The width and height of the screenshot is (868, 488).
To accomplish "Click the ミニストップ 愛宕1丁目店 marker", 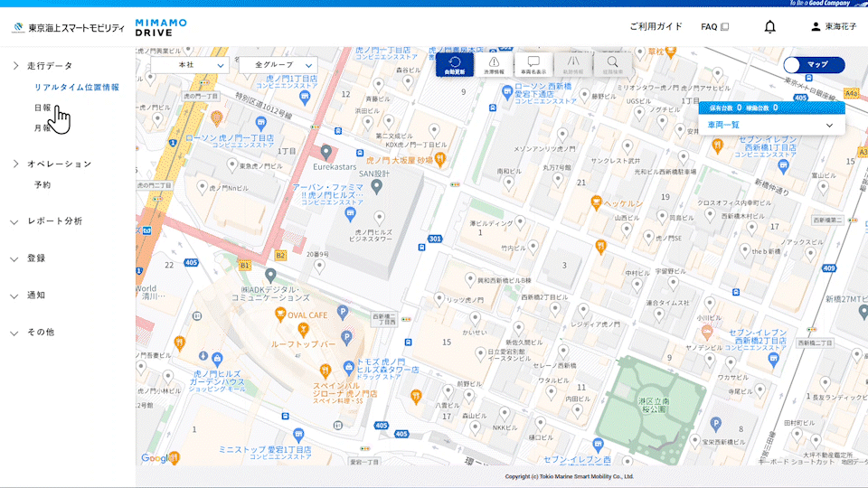I will click(298, 435).
